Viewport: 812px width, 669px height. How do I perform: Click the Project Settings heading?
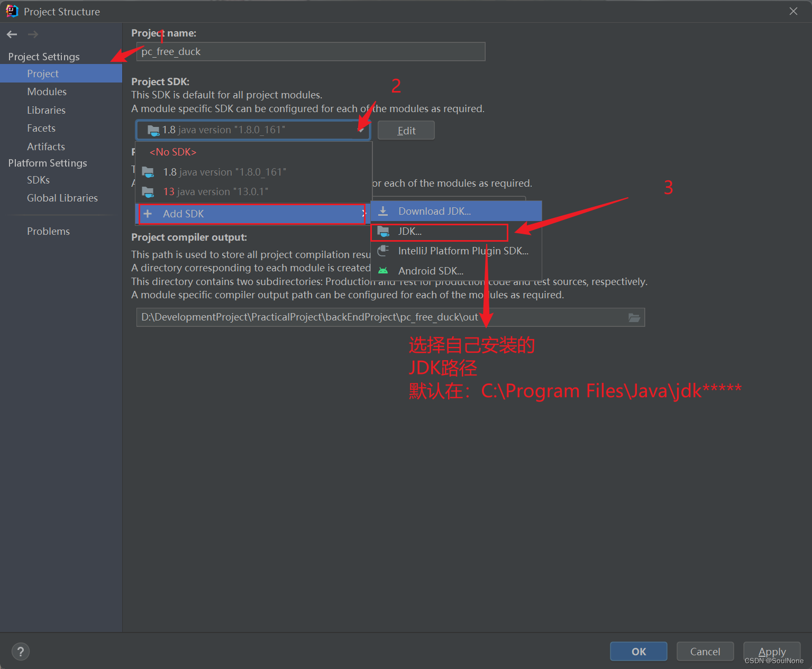point(44,57)
